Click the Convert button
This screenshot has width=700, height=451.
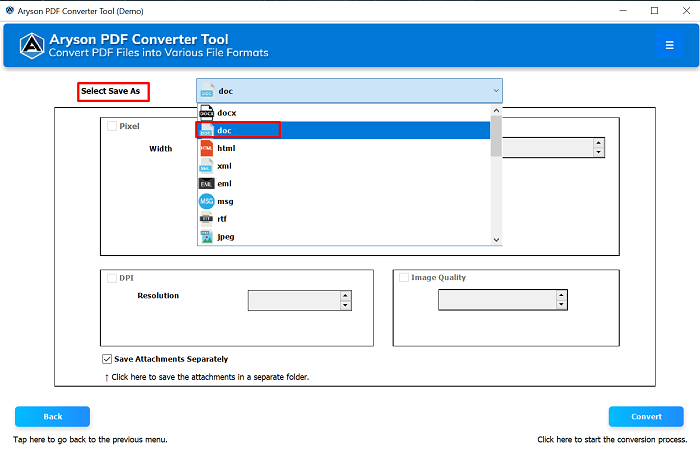[646, 417]
